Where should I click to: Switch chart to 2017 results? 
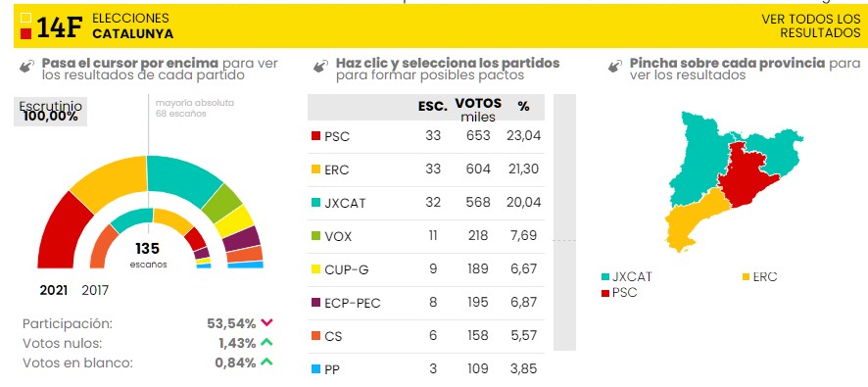click(x=95, y=290)
